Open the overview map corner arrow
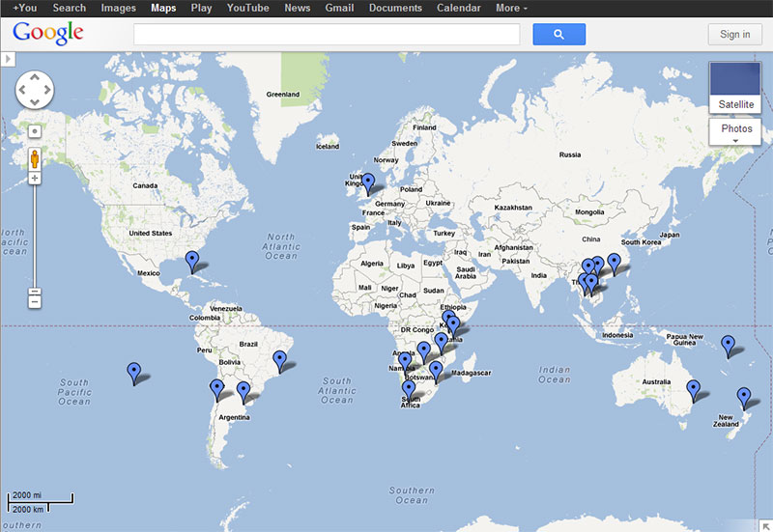Screen dimensions: 773x532 [x=764, y=524]
